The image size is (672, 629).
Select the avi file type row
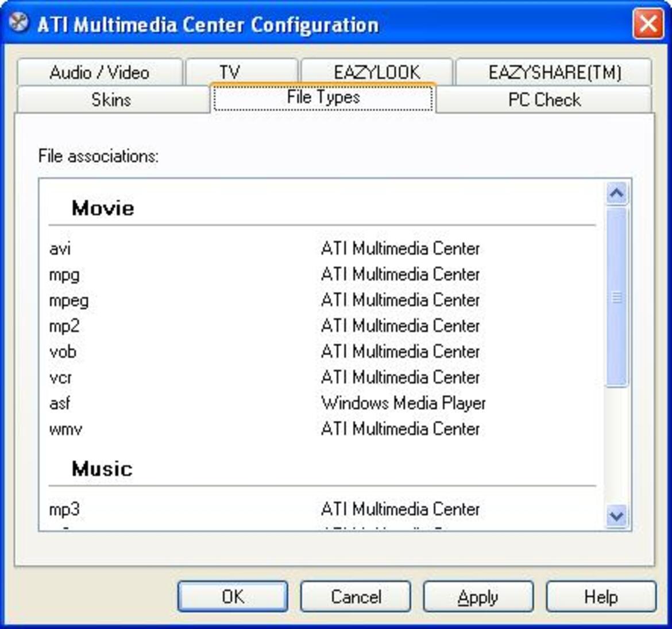tap(322, 249)
